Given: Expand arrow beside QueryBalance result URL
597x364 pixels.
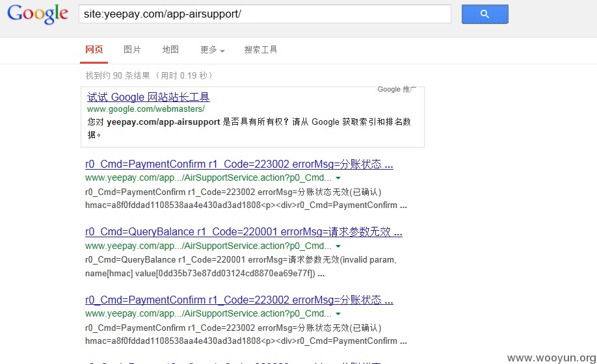Looking at the screenshot, I should pos(338,246).
